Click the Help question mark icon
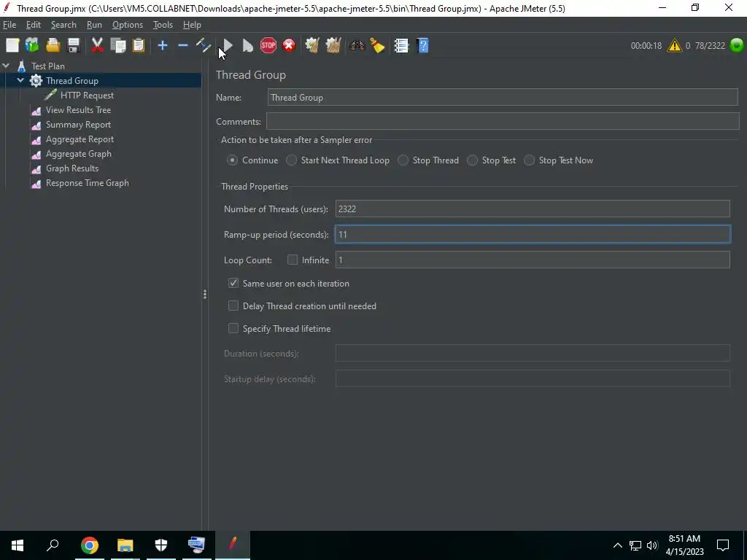747x560 pixels. [x=422, y=45]
